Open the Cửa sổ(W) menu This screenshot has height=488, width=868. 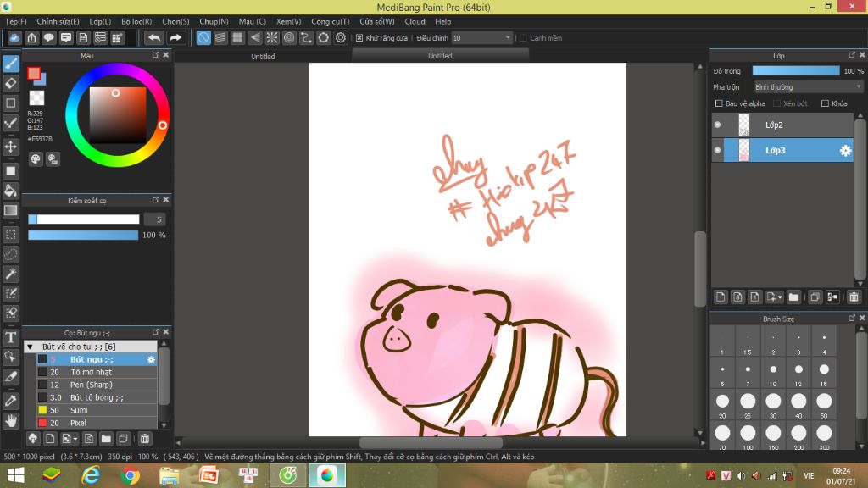[x=377, y=21]
